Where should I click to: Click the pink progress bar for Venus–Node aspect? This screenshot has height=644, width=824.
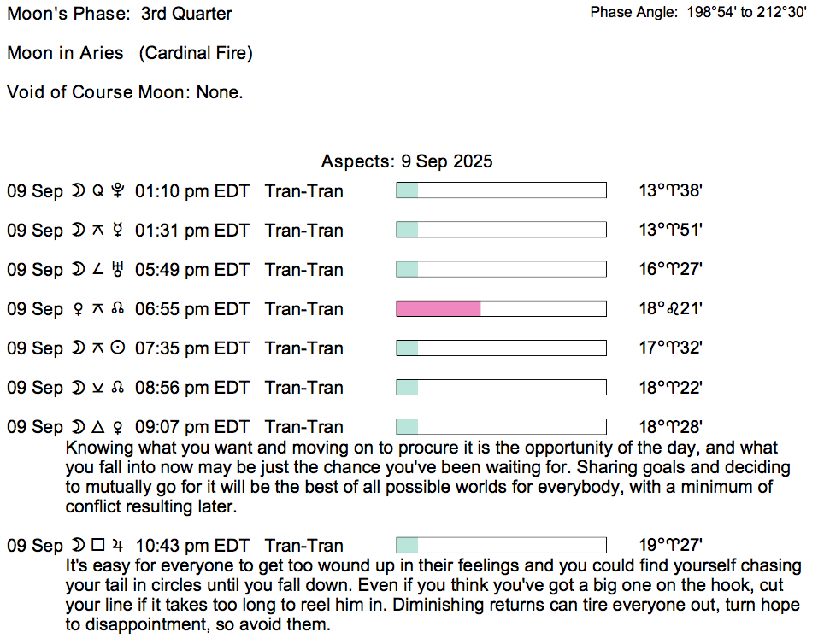point(438,309)
